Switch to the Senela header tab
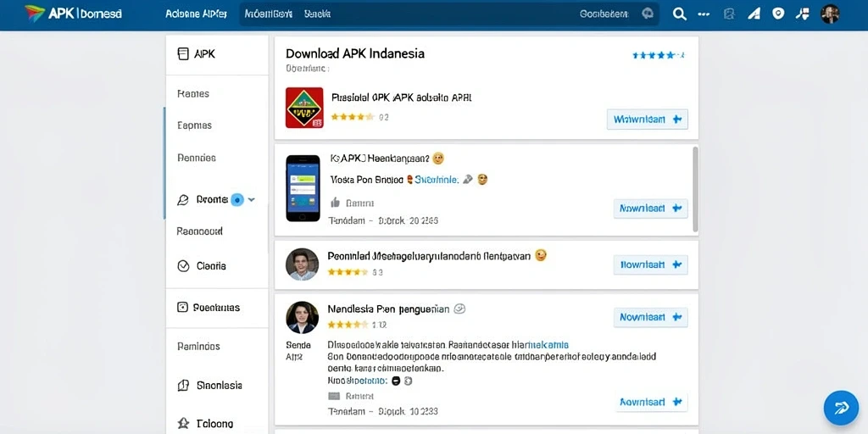 pos(317,14)
